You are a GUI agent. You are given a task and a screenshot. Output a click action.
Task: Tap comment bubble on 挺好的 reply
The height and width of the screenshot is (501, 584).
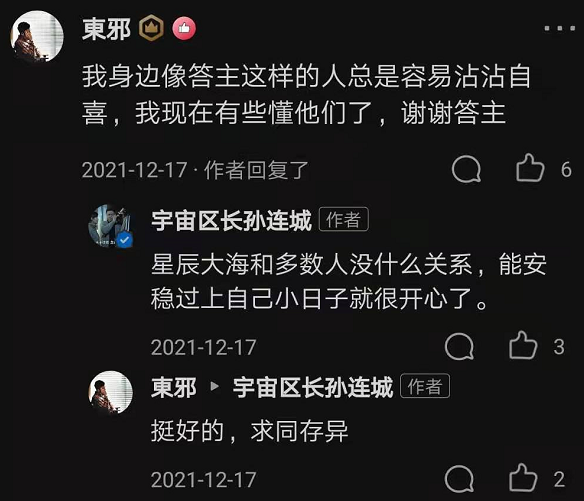point(459,479)
